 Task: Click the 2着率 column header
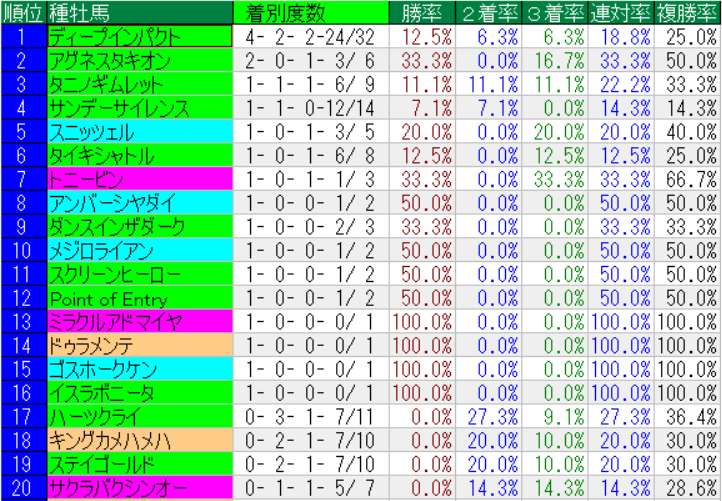point(489,12)
